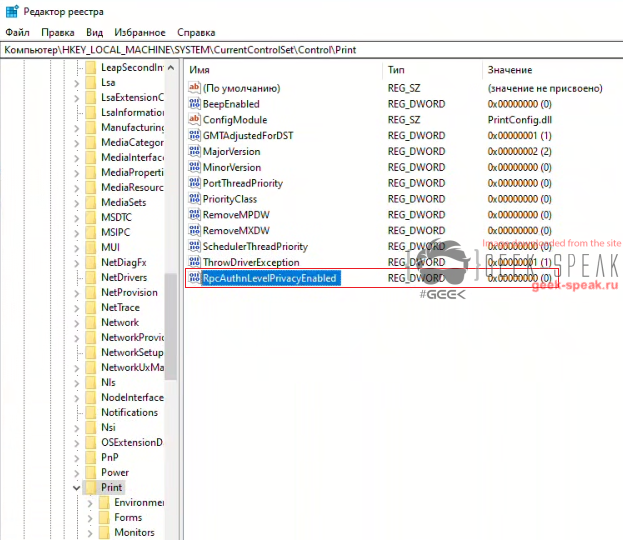This screenshot has height=540, width=623.
Task: Click the default value string icon
Action: [x=195, y=88]
